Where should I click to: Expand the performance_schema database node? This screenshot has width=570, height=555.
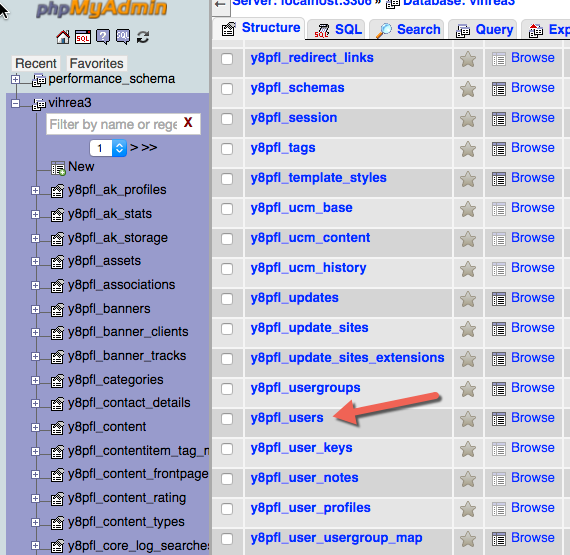(x=15, y=79)
